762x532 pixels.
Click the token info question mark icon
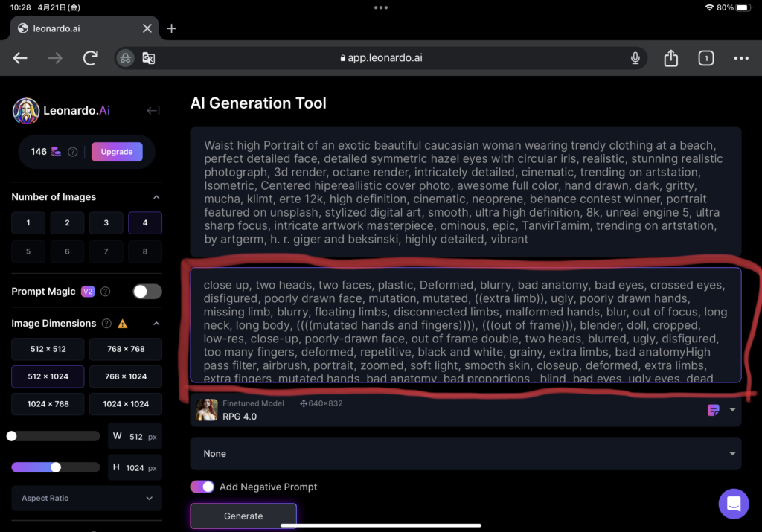pyautogui.click(x=73, y=152)
